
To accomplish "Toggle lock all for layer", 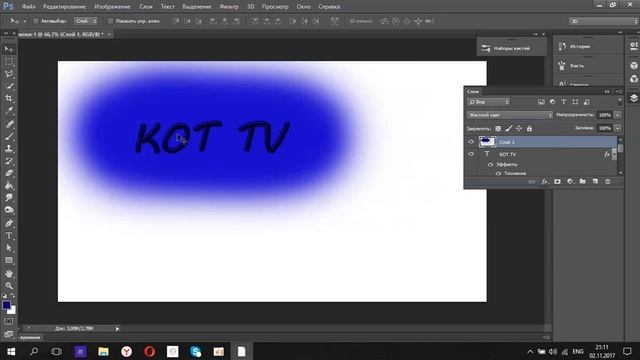I will tap(529, 129).
